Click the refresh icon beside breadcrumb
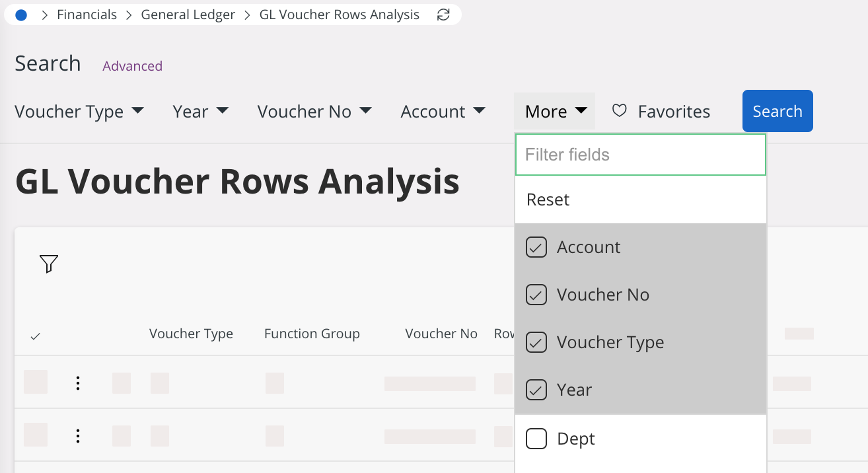Image resolution: width=868 pixels, height=473 pixels. 443,15
